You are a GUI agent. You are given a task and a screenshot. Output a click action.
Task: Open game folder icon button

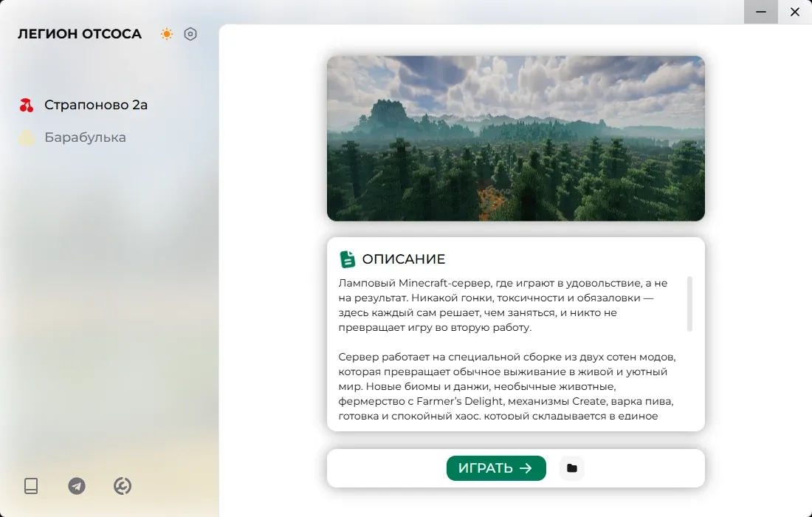[571, 468]
